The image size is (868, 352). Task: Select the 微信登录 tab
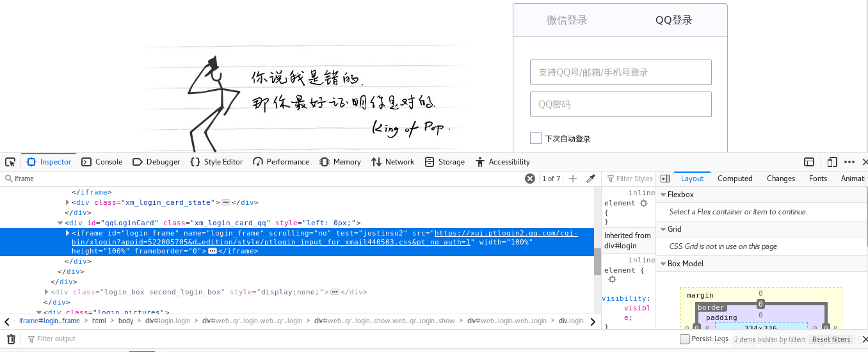(x=567, y=20)
